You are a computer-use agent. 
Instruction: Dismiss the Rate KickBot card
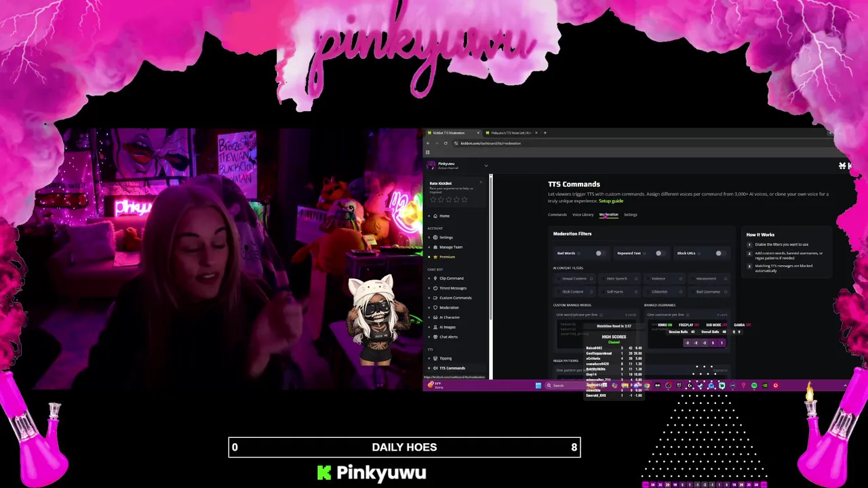point(481,182)
